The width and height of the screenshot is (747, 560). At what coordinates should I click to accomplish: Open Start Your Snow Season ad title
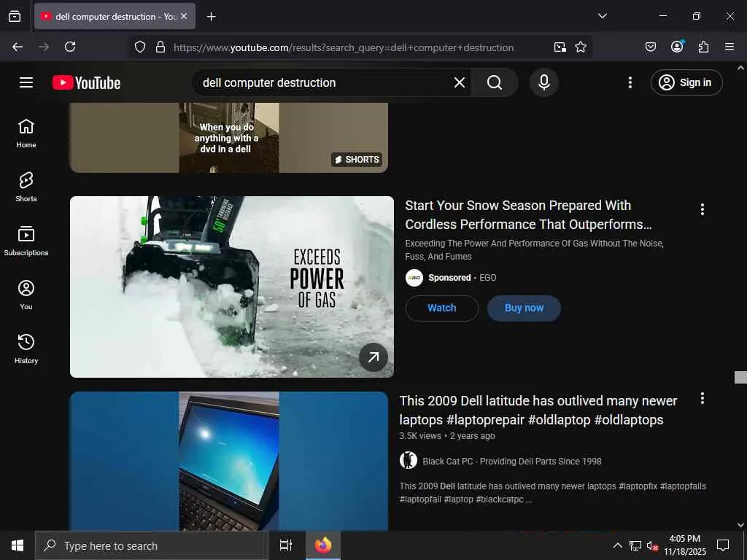[528, 215]
